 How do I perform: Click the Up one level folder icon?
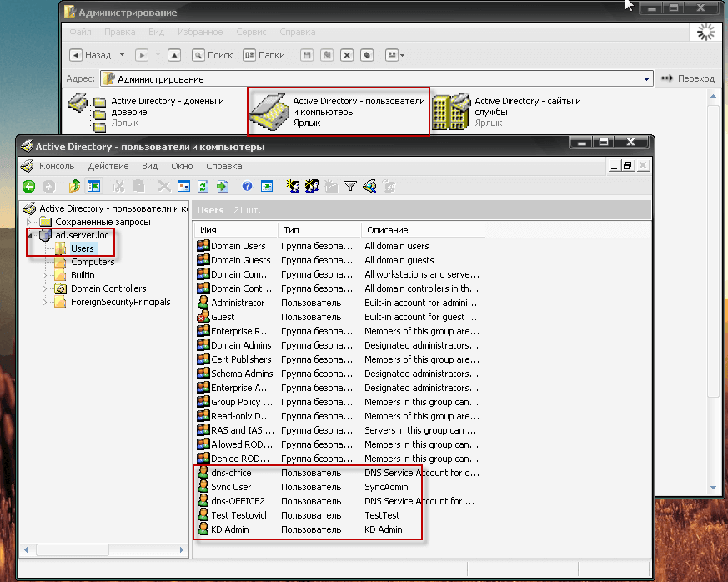pos(74,187)
